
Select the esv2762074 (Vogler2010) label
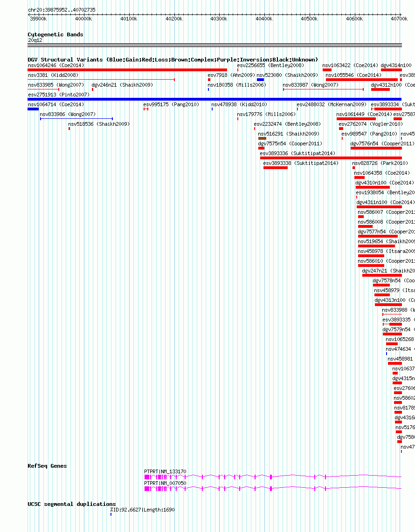pyautogui.click(x=371, y=124)
